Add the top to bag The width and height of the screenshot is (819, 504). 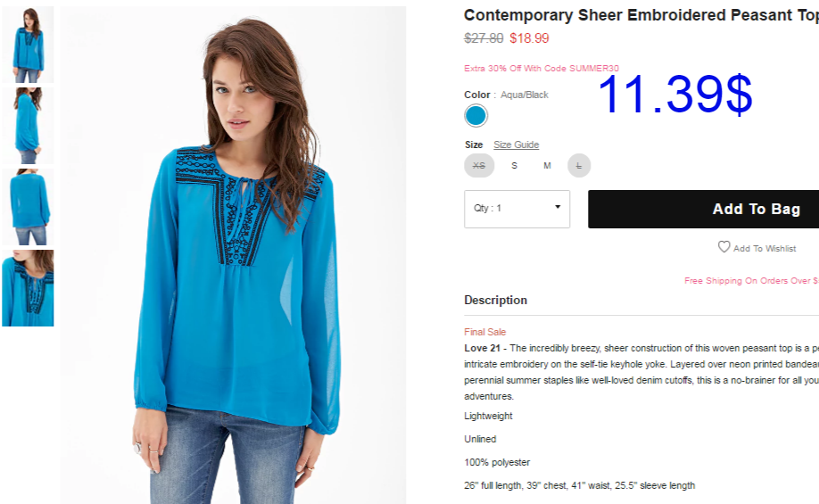(x=704, y=209)
